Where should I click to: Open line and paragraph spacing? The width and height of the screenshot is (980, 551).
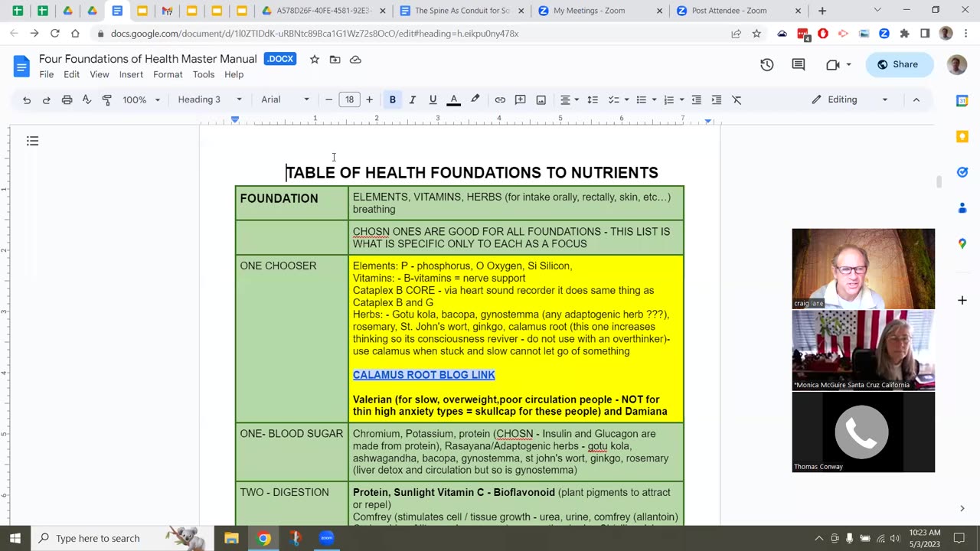tap(593, 99)
